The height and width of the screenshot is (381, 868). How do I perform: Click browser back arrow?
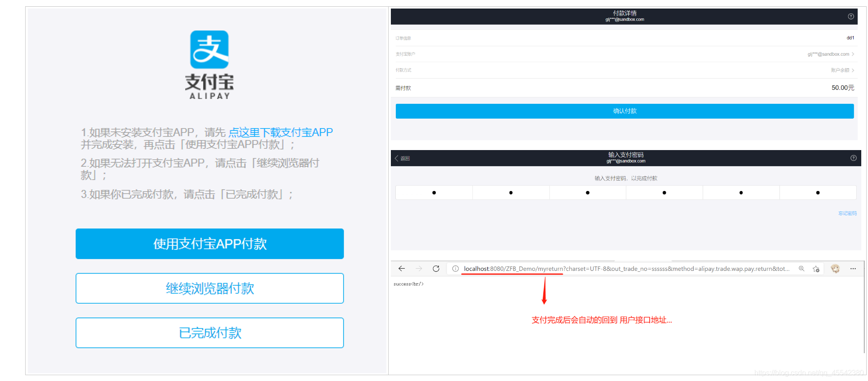tap(402, 269)
